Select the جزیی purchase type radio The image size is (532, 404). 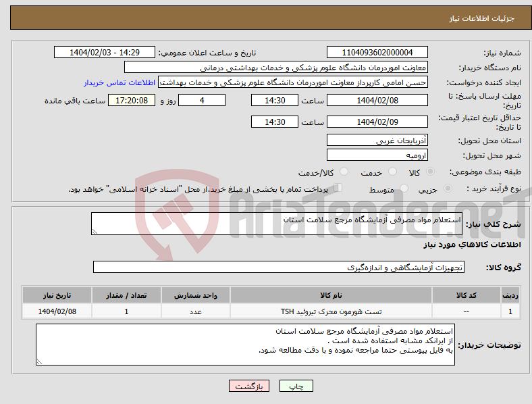point(448,188)
